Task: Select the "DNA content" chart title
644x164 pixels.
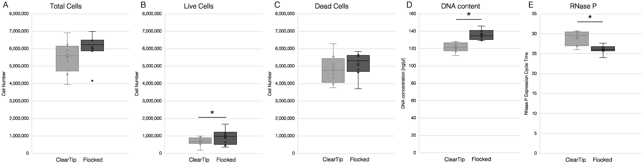Action: coord(461,6)
